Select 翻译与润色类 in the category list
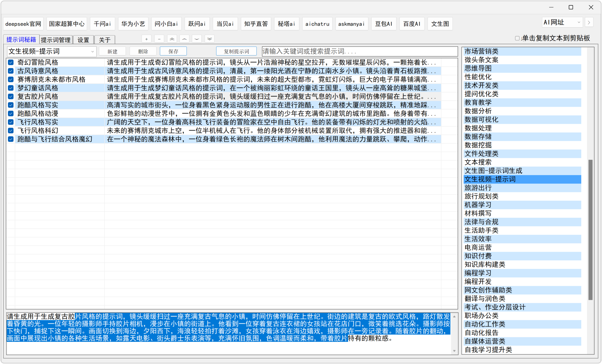This screenshot has height=364, width=602. [522, 299]
